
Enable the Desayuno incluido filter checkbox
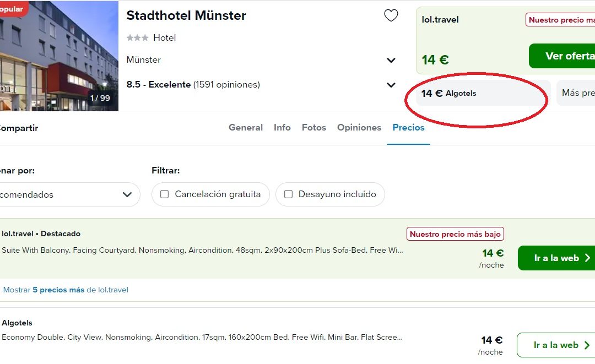click(x=288, y=194)
